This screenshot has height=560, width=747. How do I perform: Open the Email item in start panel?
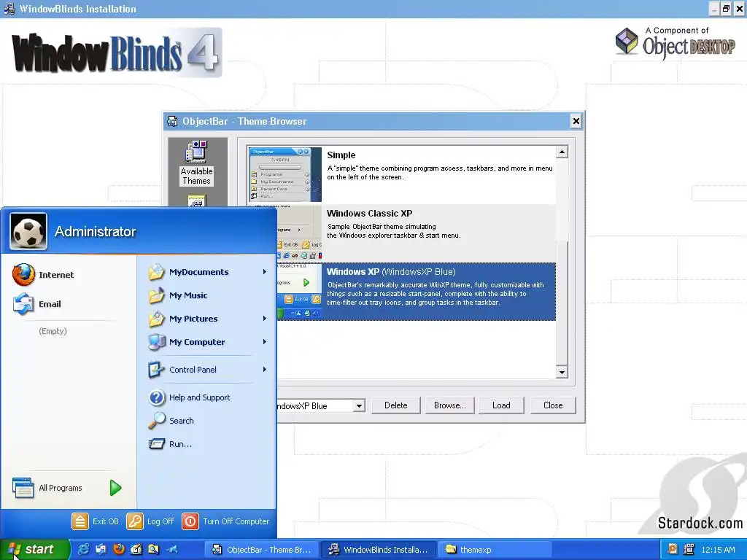37,304
